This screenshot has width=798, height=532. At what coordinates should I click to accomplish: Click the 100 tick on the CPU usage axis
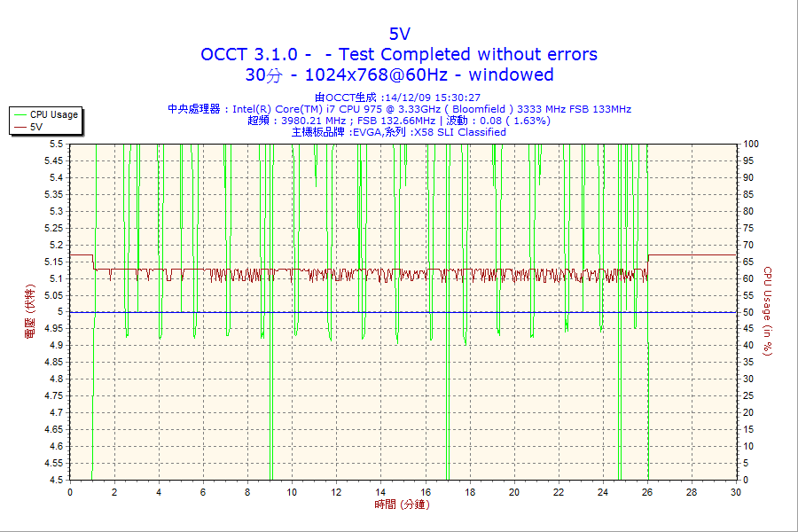pyautogui.click(x=751, y=144)
